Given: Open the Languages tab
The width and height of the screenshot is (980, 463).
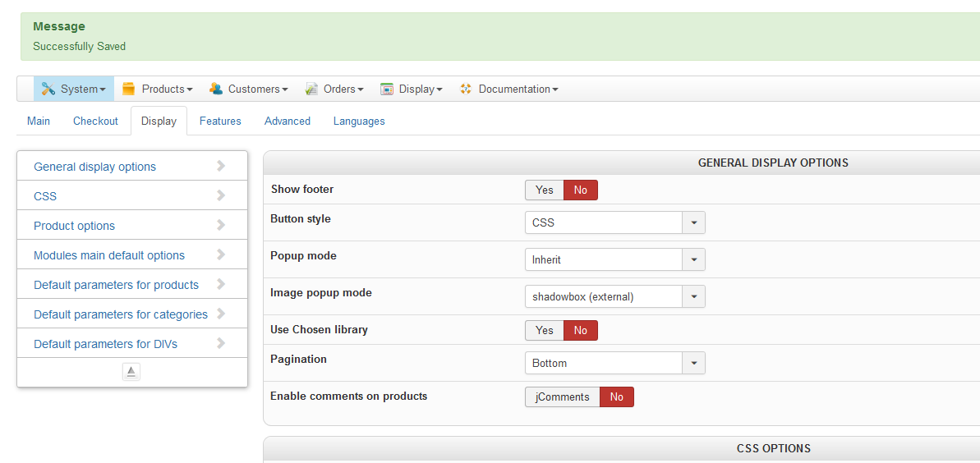Looking at the screenshot, I should [359, 121].
